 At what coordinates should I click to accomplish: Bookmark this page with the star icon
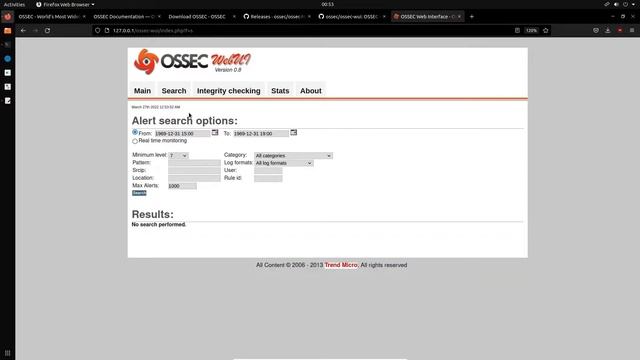coord(546,31)
